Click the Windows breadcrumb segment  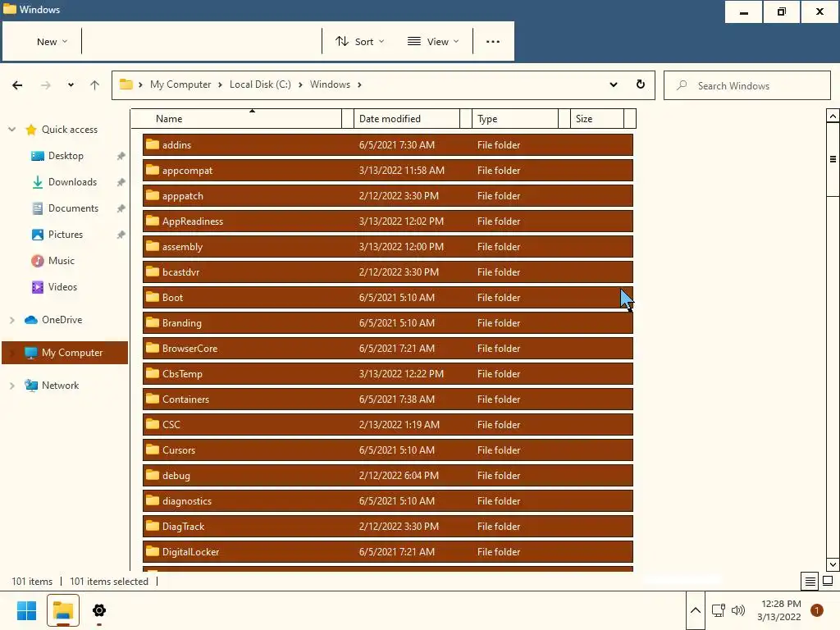(x=330, y=84)
